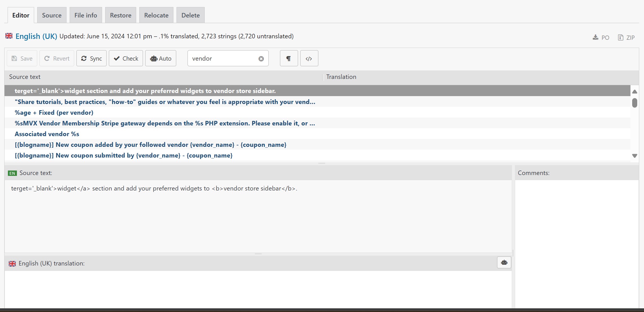
Task: Open the Auto translate robot button
Action: tap(161, 58)
